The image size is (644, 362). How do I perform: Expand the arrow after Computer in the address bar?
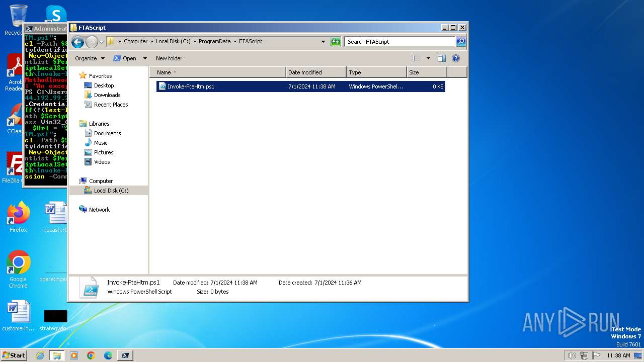pyautogui.click(x=152, y=42)
